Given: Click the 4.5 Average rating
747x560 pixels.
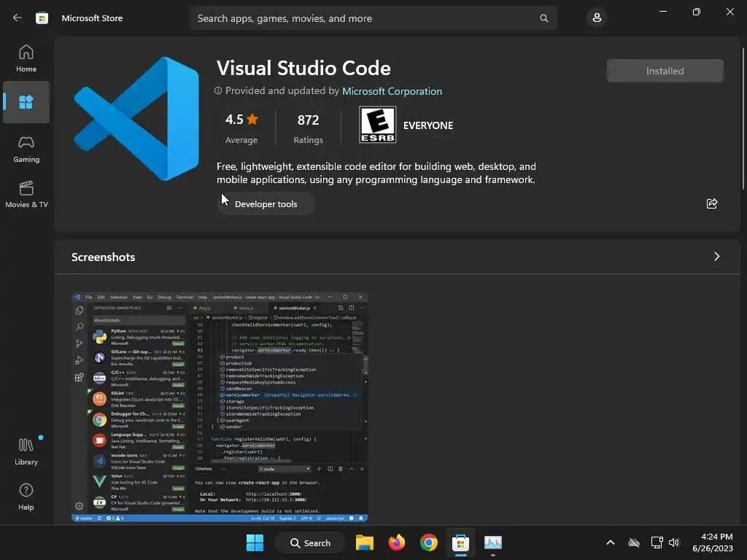Looking at the screenshot, I should (241, 128).
